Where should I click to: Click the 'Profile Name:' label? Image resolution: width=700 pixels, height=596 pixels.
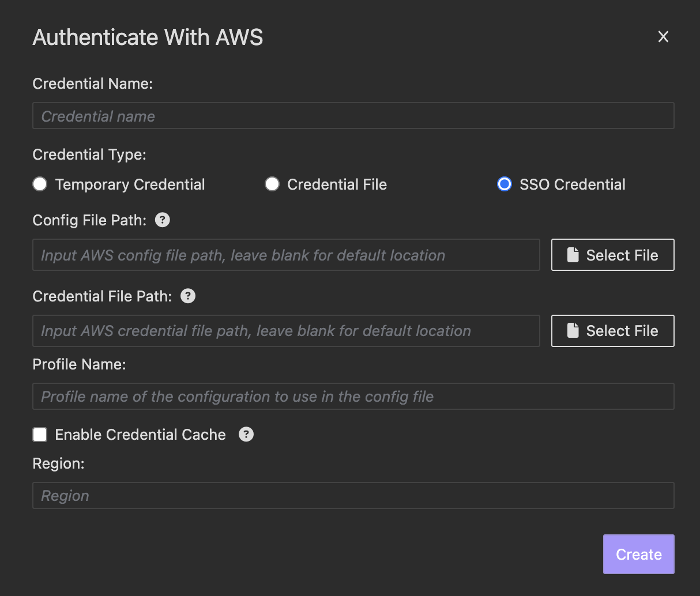coord(79,364)
